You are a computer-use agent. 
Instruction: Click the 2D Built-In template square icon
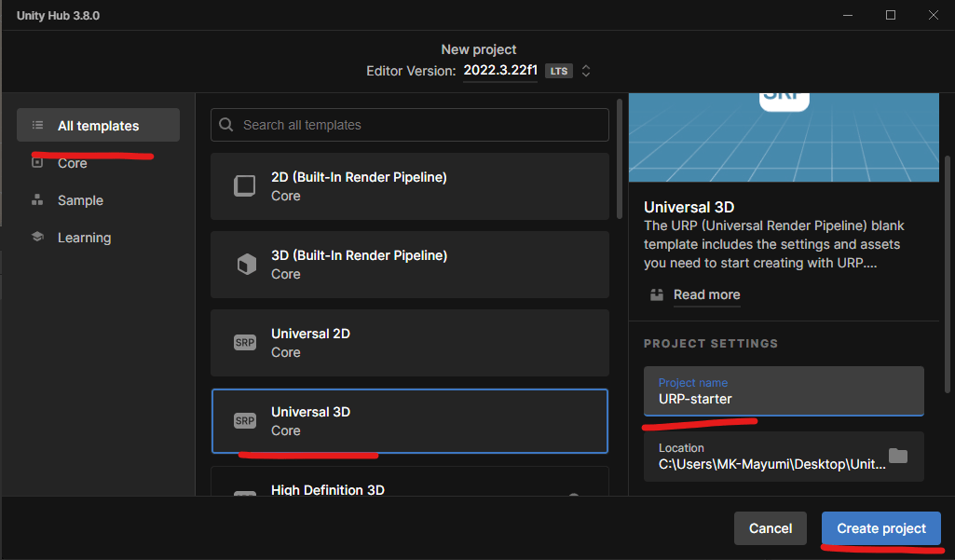click(x=244, y=186)
